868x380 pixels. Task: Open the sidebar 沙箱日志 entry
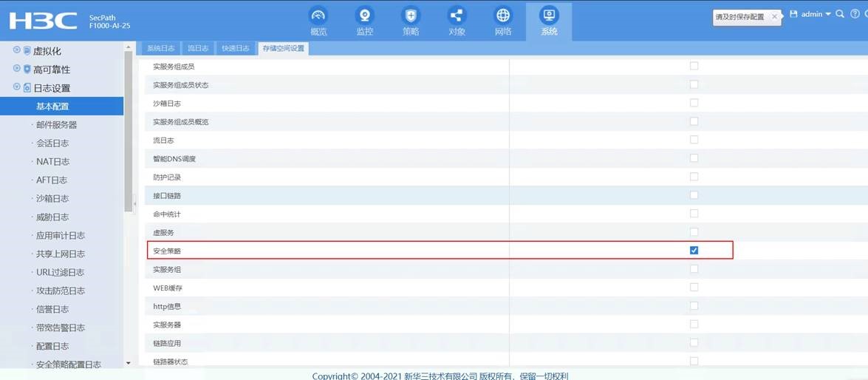pyautogui.click(x=52, y=198)
